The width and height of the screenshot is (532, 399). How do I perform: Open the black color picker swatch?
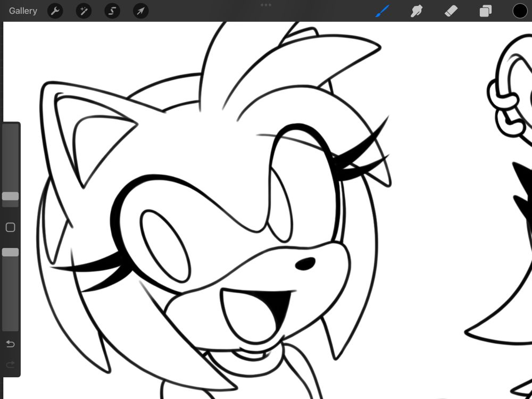pyautogui.click(x=520, y=11)
